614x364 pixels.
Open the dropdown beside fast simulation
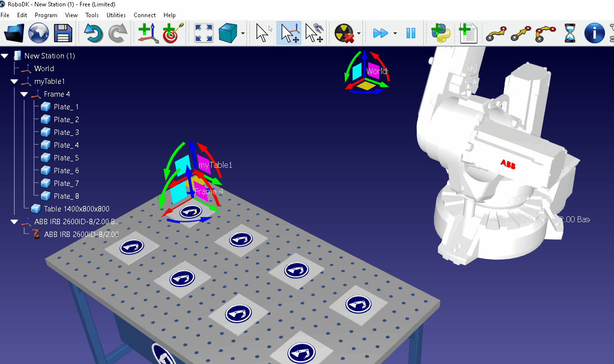coord(395,34)
